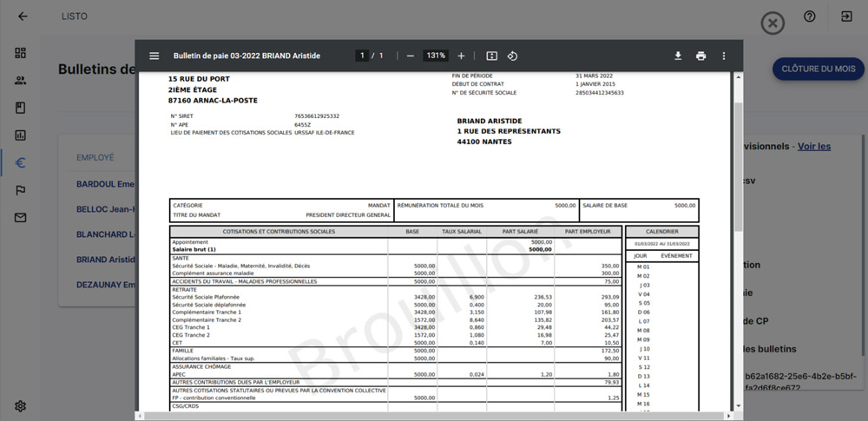
Task: Print the payslip document
Action: (700, 56)
